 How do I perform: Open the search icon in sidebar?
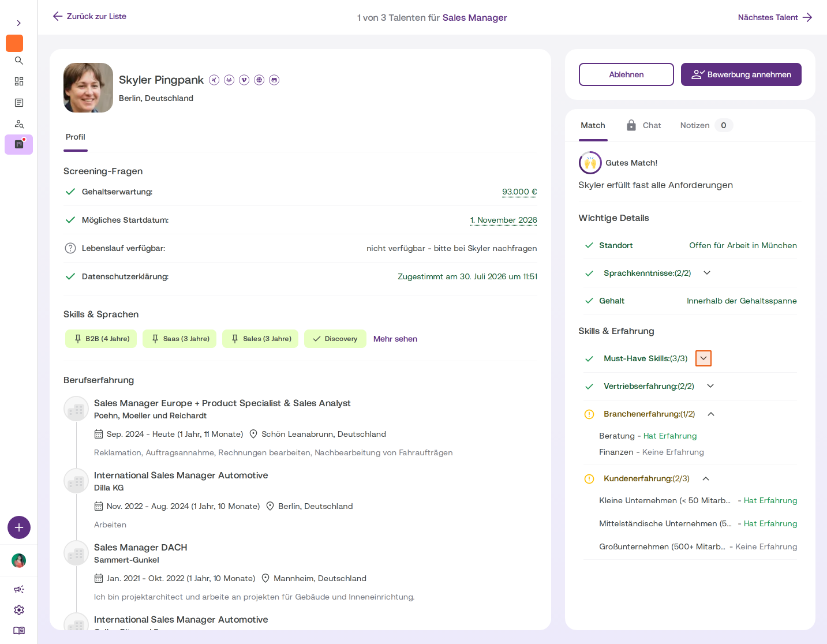click(x=19, y=61)
